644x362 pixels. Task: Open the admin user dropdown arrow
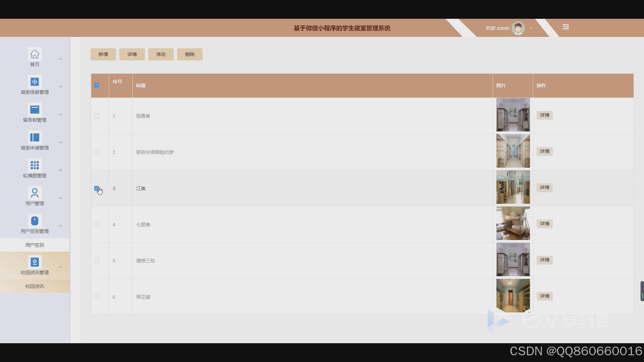(531, 28)
